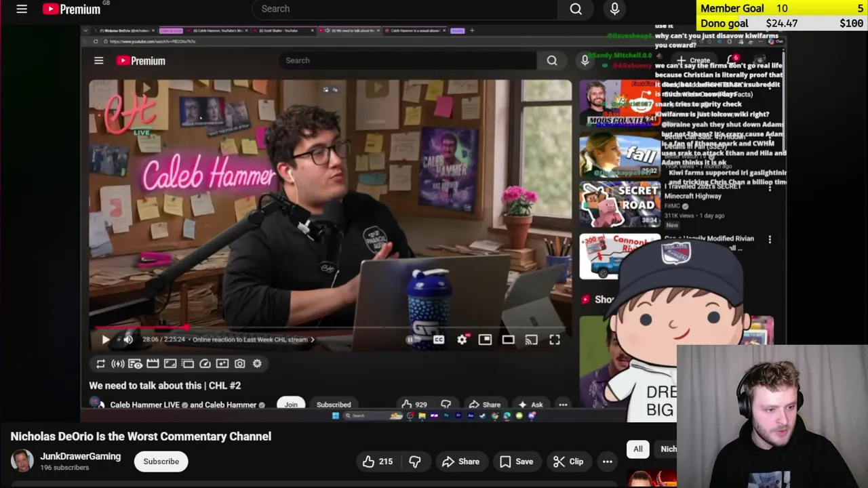Open new tab in the recorded browser

click(472, 30)
